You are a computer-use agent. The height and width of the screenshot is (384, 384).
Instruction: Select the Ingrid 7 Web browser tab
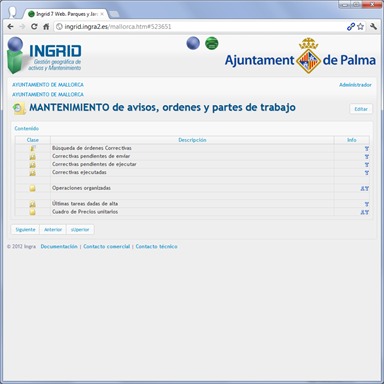point(65,14)
